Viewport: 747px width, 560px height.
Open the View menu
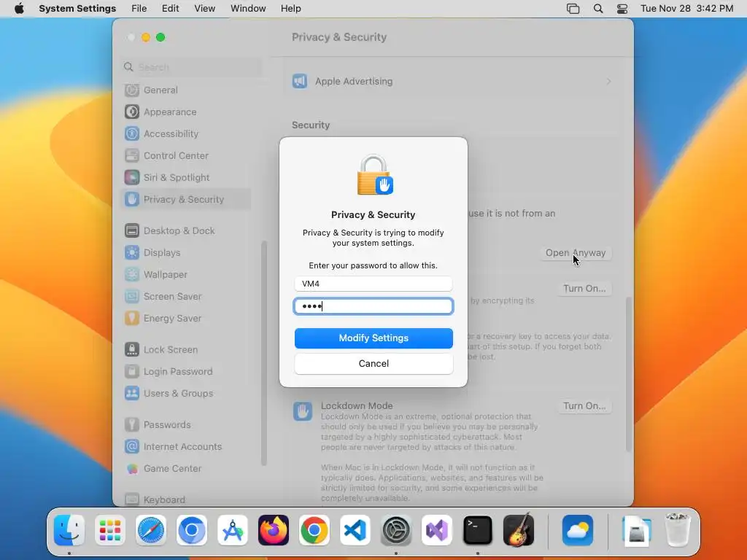pos(205,9)
